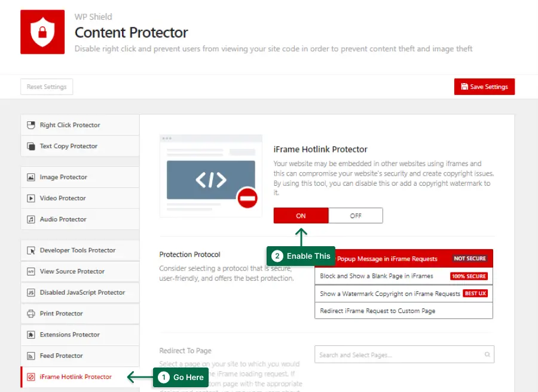Click the Text Copy Protector icon
538x392 pixels.
[31, 146]
